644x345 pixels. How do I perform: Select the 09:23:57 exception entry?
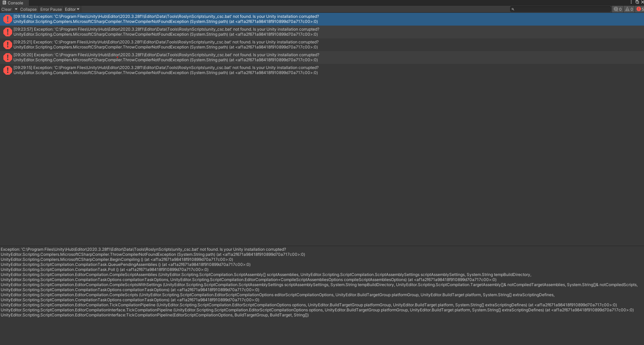[322, 32]
